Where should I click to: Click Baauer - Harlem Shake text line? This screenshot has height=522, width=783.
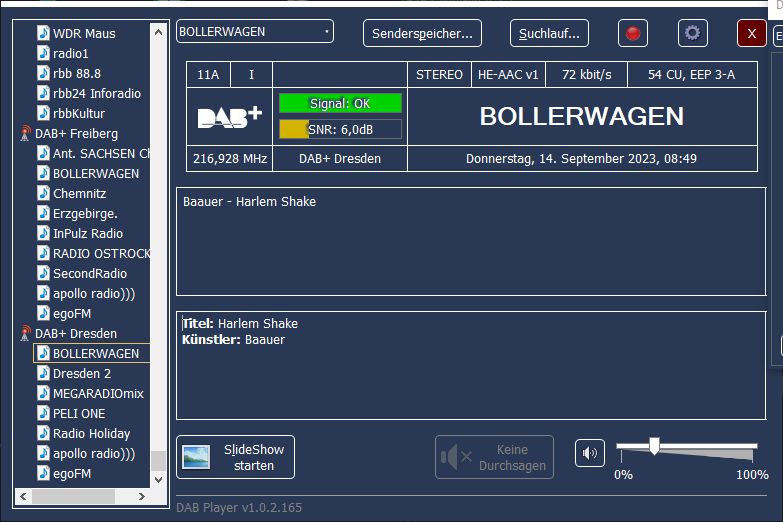[249, 202]
